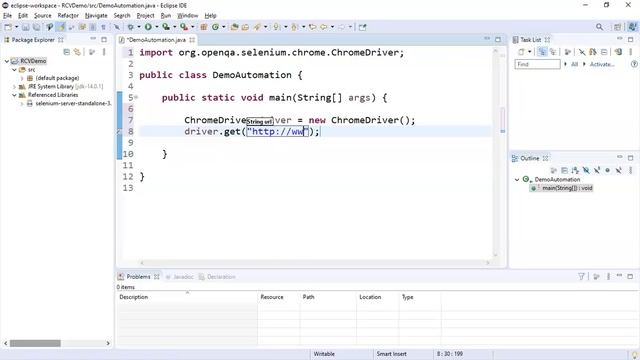This screenshot has width=640, height=360.
Task: Toggle Hide Static Members in Outline toolbar
Action: click(x=597, y=170)
